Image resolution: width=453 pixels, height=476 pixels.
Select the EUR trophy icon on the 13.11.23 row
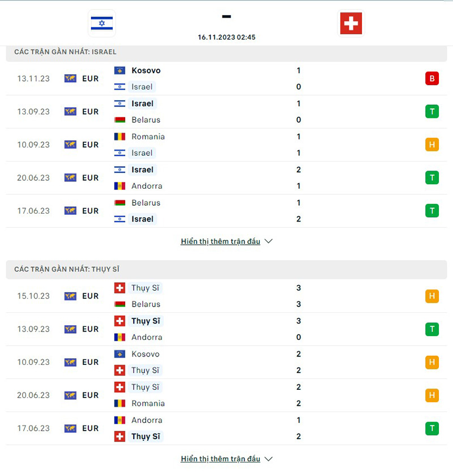[x=70, y=78]
